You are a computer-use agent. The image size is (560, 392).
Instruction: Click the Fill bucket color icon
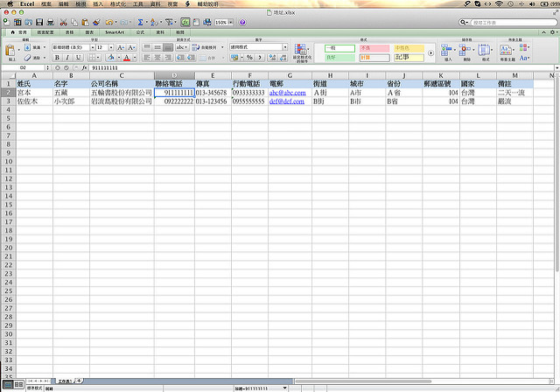(110, 57)
